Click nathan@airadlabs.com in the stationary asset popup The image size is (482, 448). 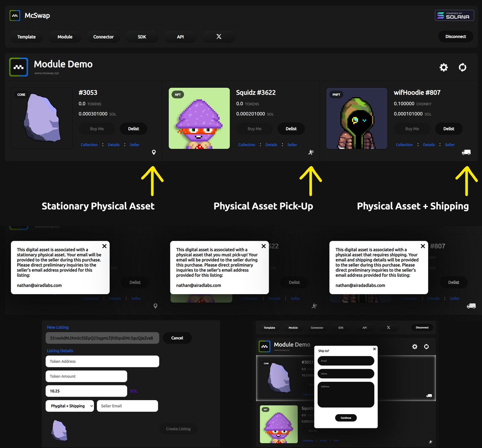click(x=39, y=285)
